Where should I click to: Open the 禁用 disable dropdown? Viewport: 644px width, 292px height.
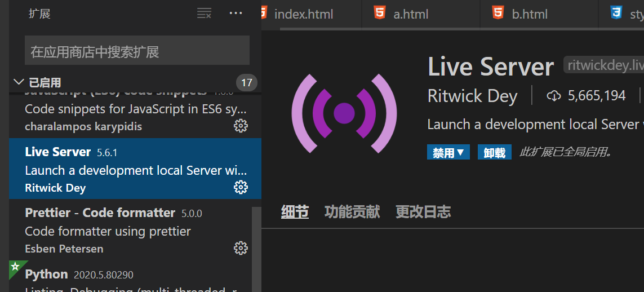[x=448, y=152]
